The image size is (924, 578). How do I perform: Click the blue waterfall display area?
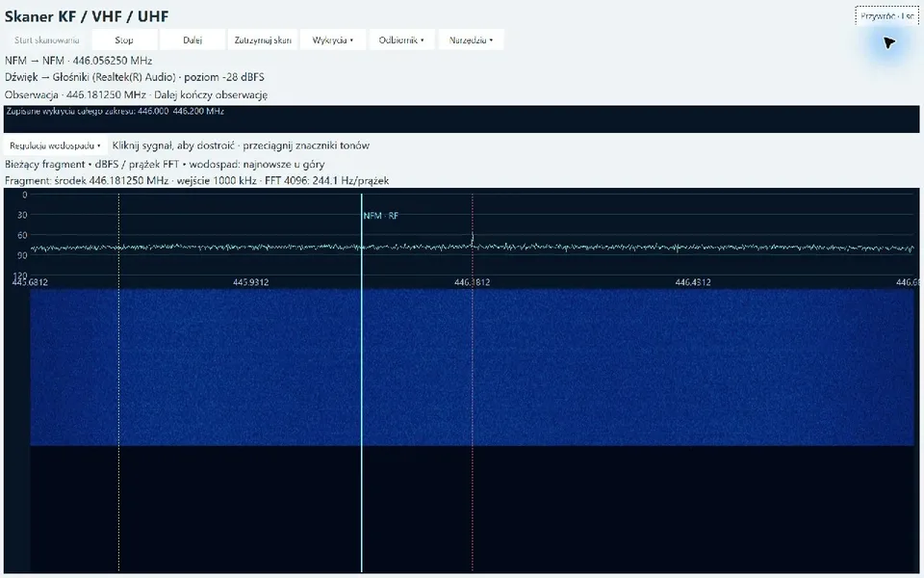click(472, 367)
